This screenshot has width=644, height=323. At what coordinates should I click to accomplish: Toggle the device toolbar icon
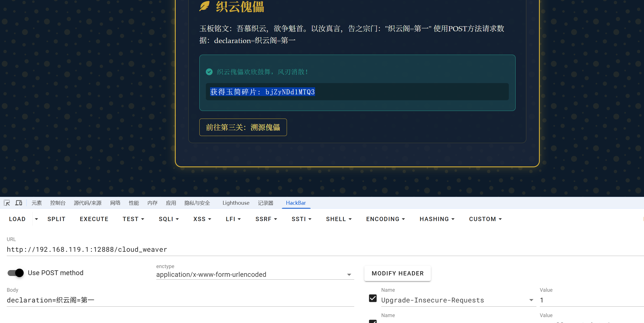19,203
